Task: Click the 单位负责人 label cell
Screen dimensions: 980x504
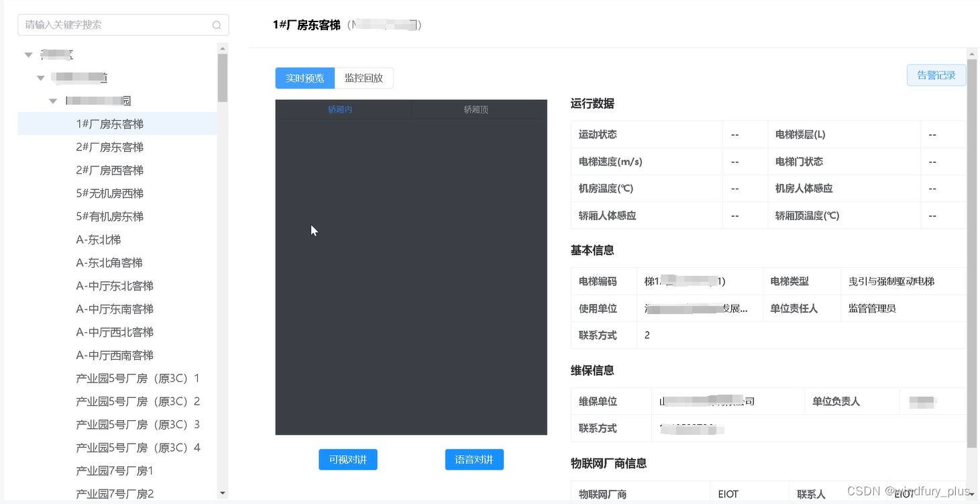Action: [852, 401]
